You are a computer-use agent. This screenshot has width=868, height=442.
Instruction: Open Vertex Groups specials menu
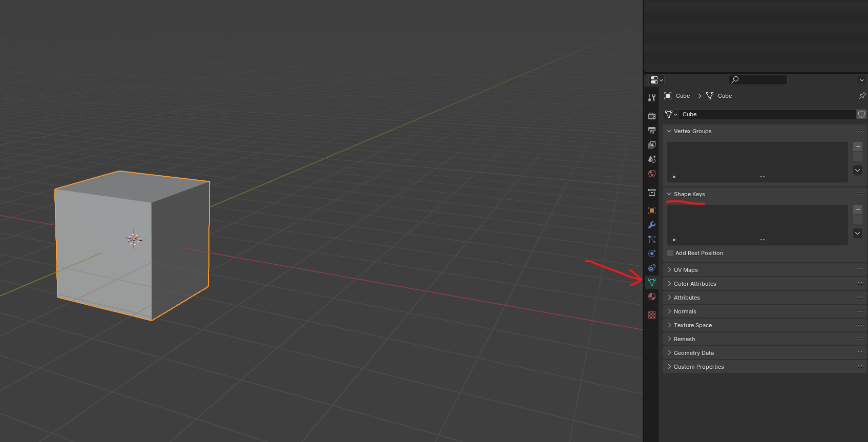pos(858,170)
